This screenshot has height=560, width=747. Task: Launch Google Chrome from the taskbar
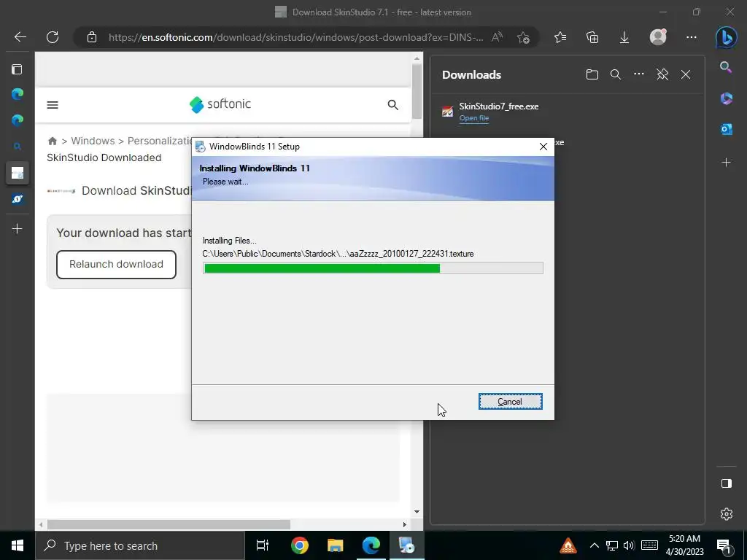click(299, 545)
